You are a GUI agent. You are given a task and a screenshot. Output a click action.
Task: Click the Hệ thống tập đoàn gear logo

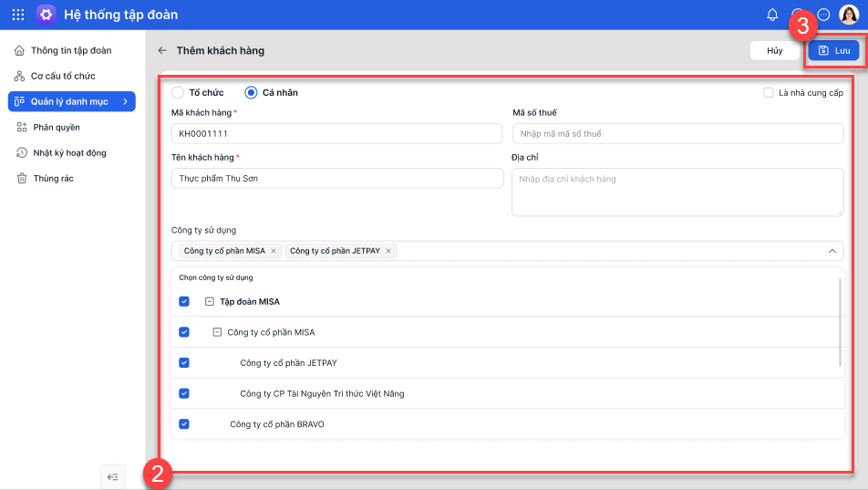46,15
